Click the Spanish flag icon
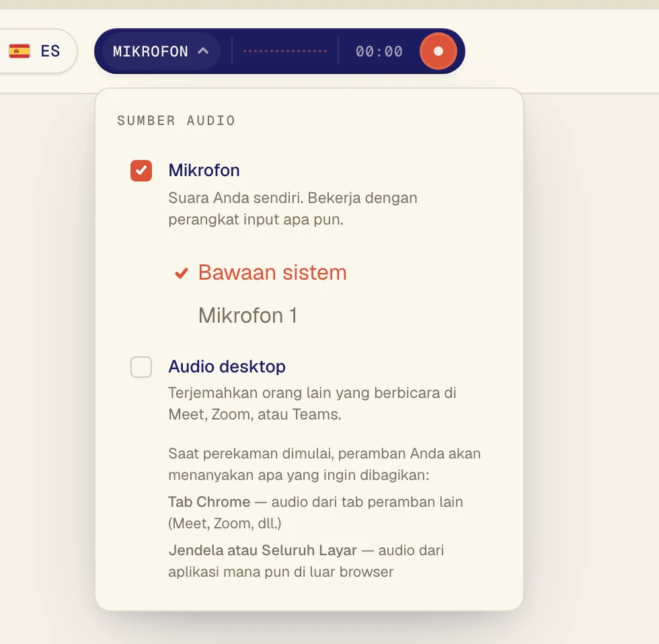 20,51
